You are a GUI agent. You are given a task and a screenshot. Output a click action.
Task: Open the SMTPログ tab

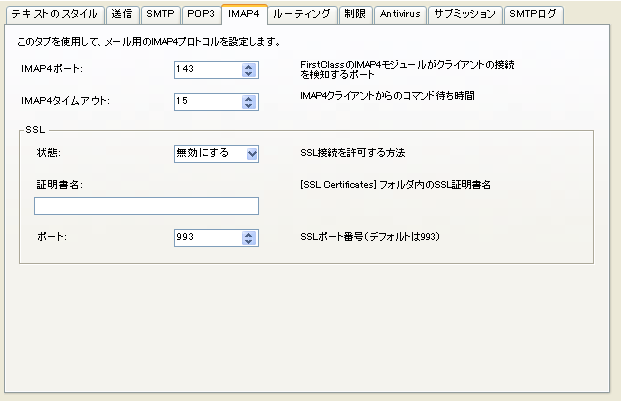(x=535, y=15)
